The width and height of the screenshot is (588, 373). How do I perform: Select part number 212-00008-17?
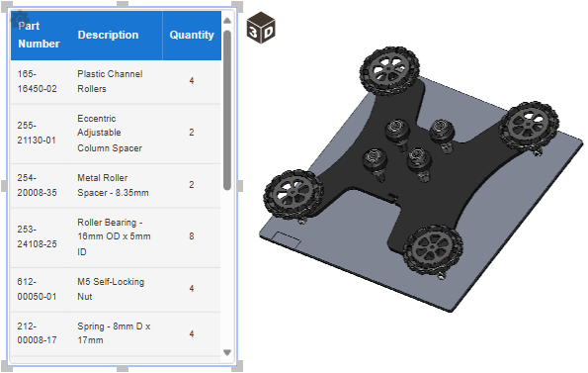click(38, 333)
